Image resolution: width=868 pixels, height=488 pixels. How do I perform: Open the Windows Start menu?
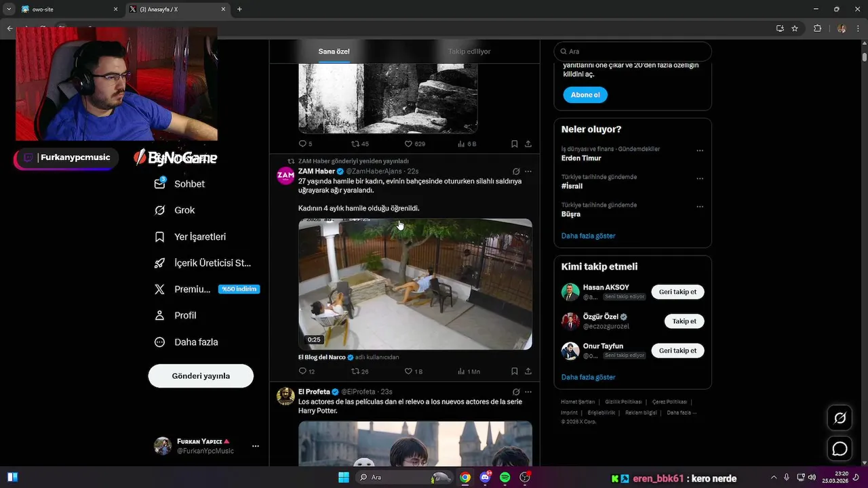coord(344,478)
